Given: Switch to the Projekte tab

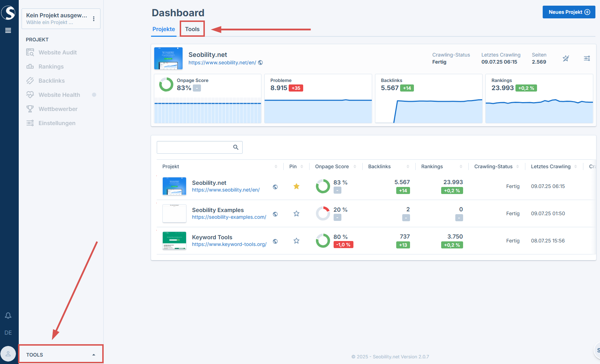Looking at the screenshot, I should point(164,29).
